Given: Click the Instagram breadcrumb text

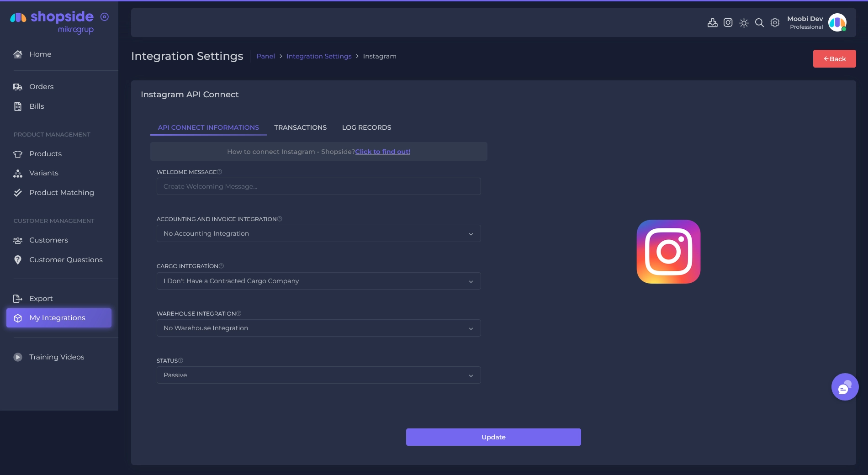Looking at the screenshot, I should pyautogui.click(x=380, y=56).
